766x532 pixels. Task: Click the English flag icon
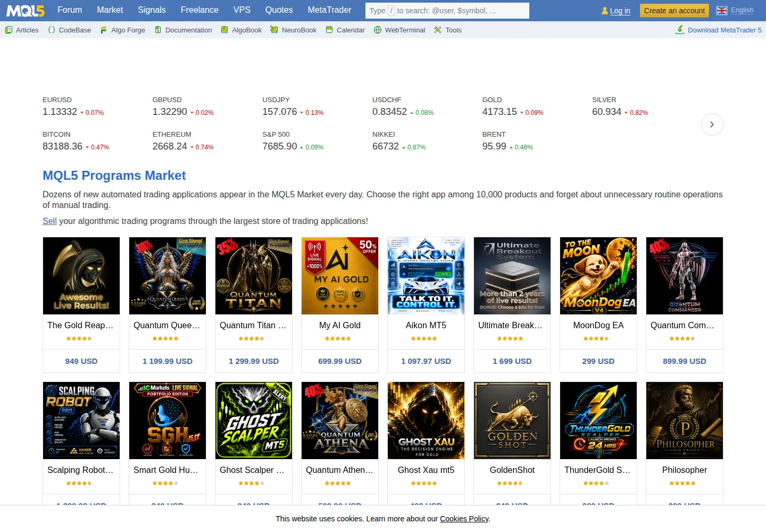point(722,11)
